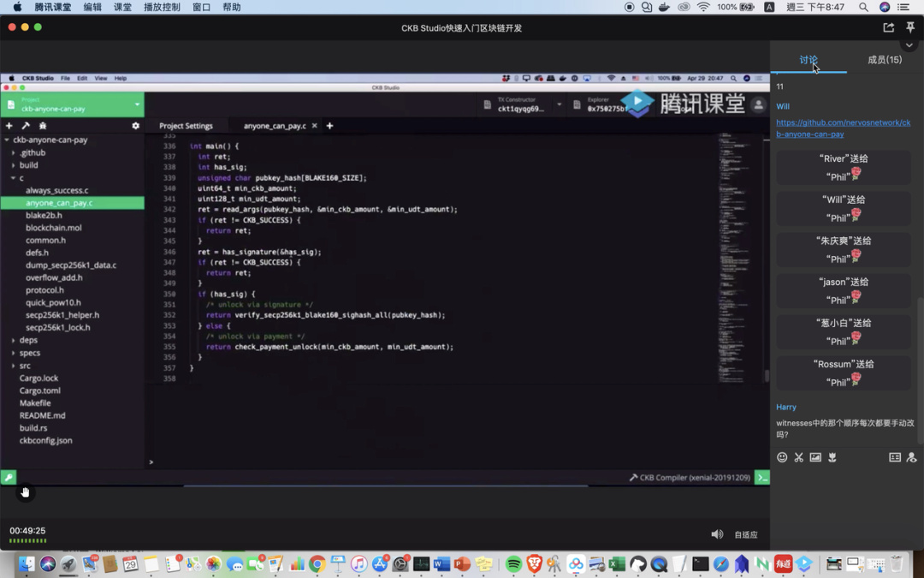The width and height of the screenshot is (924, 578).
Task: Expand the build folder in tree
Action: click(13, 165)
